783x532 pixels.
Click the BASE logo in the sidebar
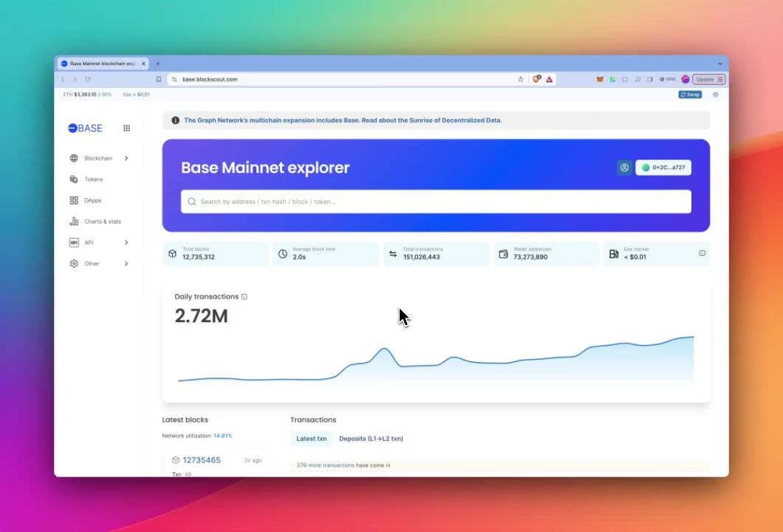pyautogui.click(x=85, y=129)
